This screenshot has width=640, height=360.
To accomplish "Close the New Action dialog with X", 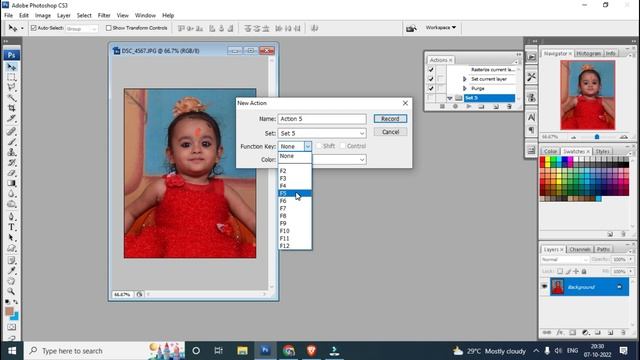I will [405, 103].
